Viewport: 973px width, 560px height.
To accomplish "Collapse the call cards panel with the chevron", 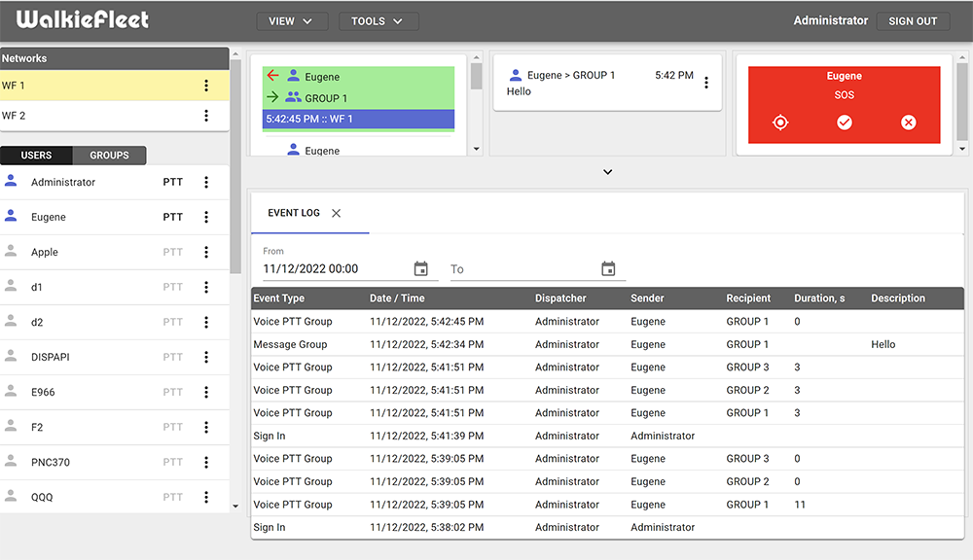I will tap(607, 171).
